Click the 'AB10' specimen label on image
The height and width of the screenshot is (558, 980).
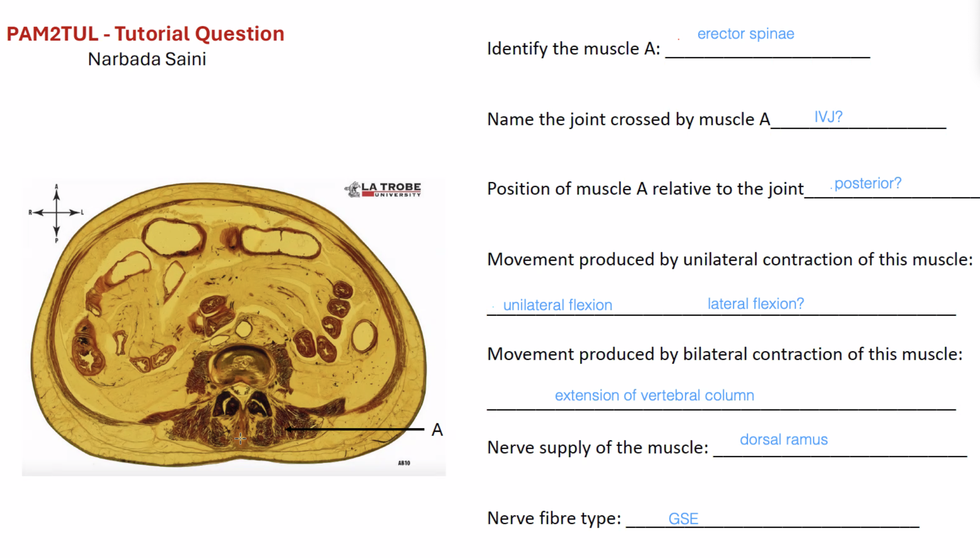point(404,463)
